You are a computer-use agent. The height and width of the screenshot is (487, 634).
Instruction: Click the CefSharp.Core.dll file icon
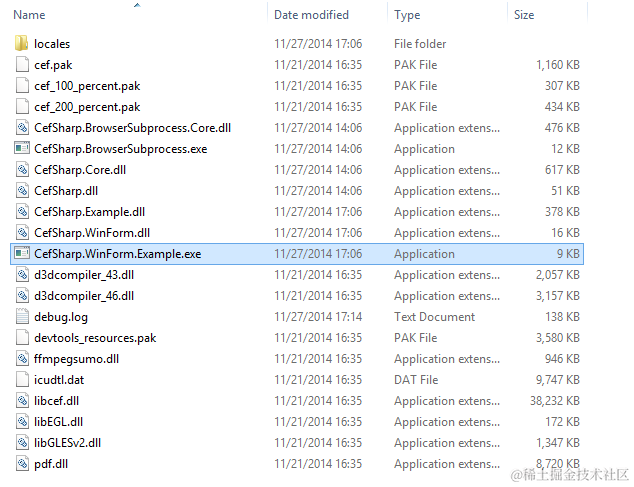tap(22, 169)
